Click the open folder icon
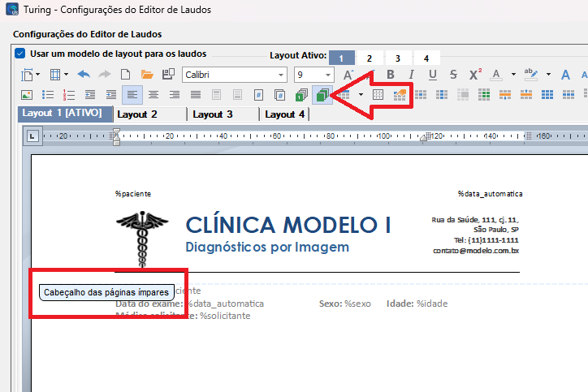Screen dimensions: 588x392 [147, 75]
